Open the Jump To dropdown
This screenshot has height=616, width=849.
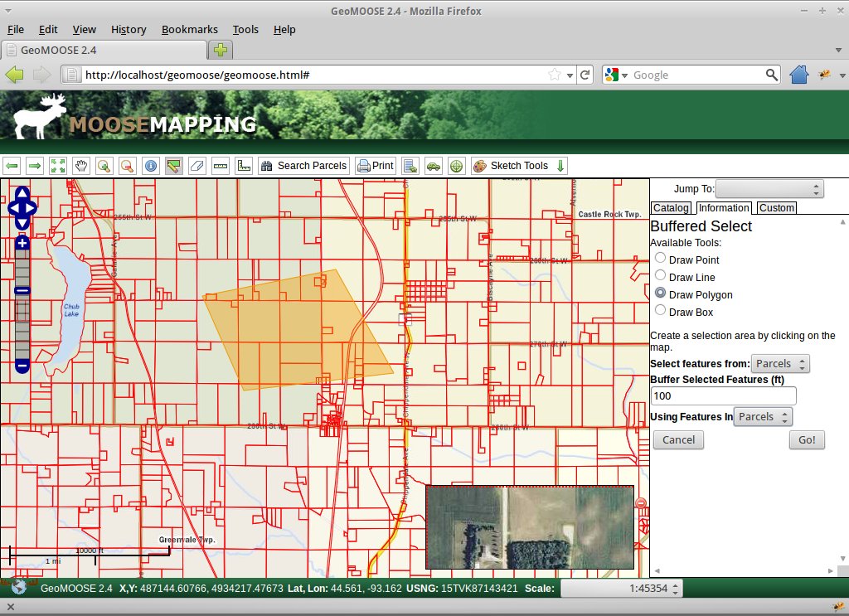click(769, 189)
